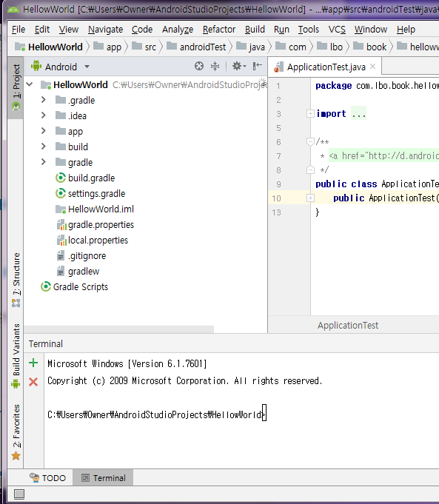Expand the .idea folder

[x=44, y=115]
